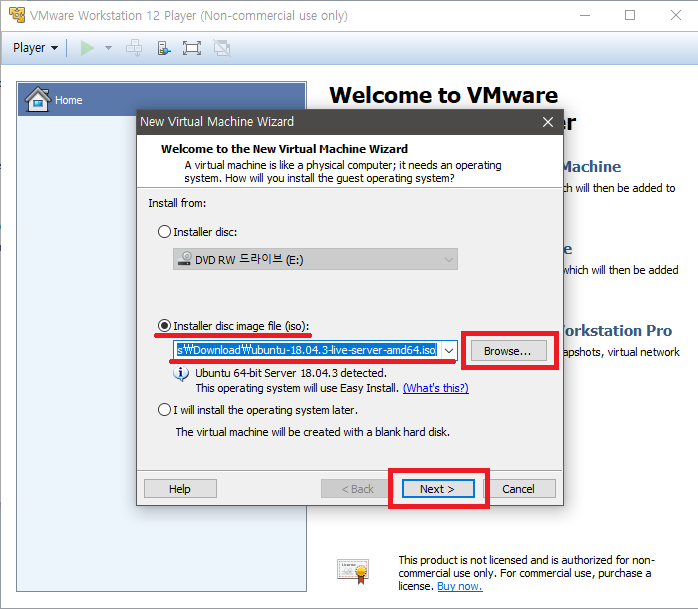Click the 'Install from:' label
The height and width of the screenshot is (609, 698).
tap(177, 203)
